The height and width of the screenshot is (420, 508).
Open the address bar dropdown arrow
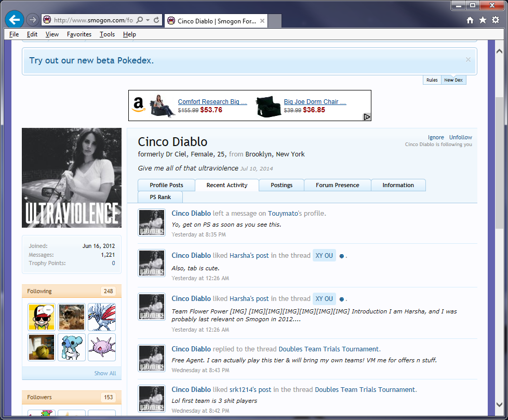pyautogui.click(x=148, y=20)
